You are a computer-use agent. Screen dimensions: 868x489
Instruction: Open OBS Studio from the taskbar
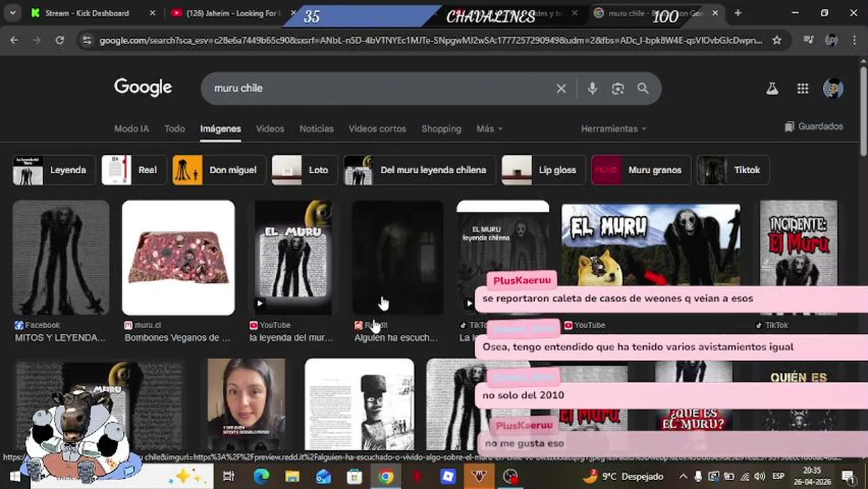click(510, 476)
